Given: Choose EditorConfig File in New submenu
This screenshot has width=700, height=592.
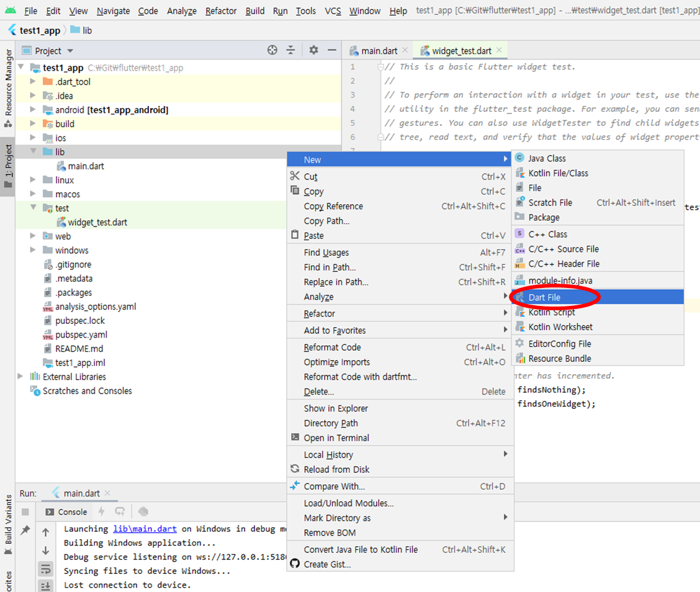Looking at the screenshot, I should [598, 344].
